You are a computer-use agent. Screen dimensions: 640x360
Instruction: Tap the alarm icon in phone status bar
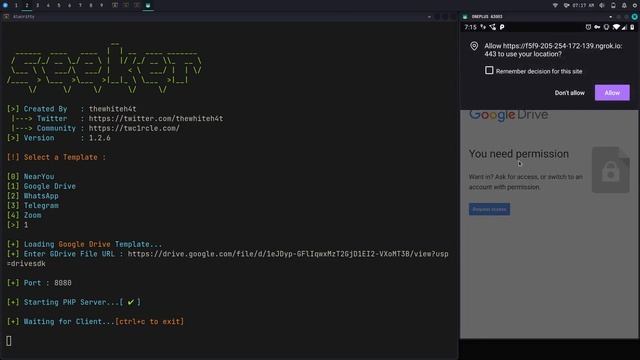pos(588,27)
